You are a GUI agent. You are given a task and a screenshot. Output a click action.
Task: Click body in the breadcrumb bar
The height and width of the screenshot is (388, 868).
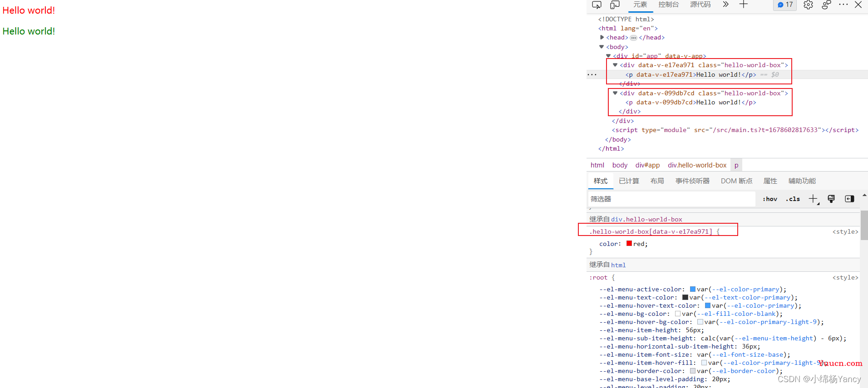(620, 165)
